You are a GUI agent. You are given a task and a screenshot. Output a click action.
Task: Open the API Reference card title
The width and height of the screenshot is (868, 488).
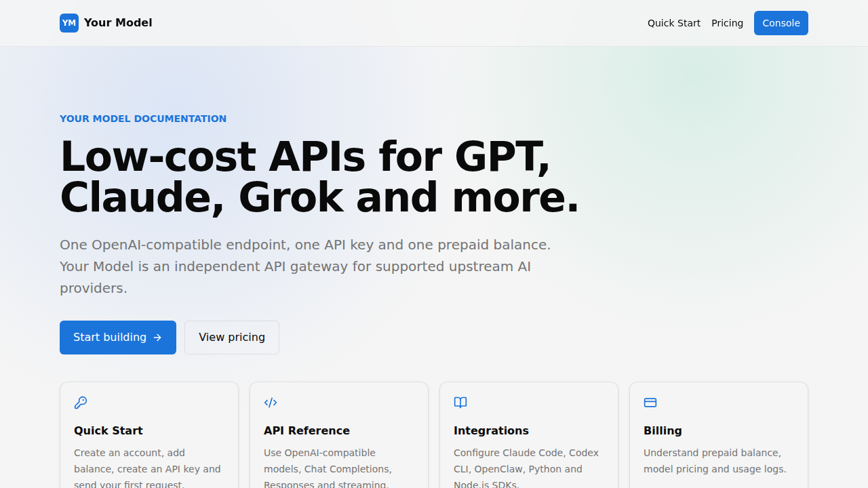pos(307,430)
